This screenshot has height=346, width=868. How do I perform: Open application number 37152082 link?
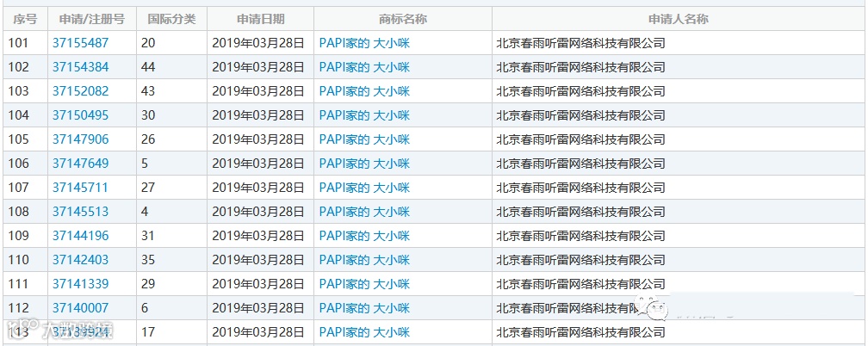click(81, 91)
